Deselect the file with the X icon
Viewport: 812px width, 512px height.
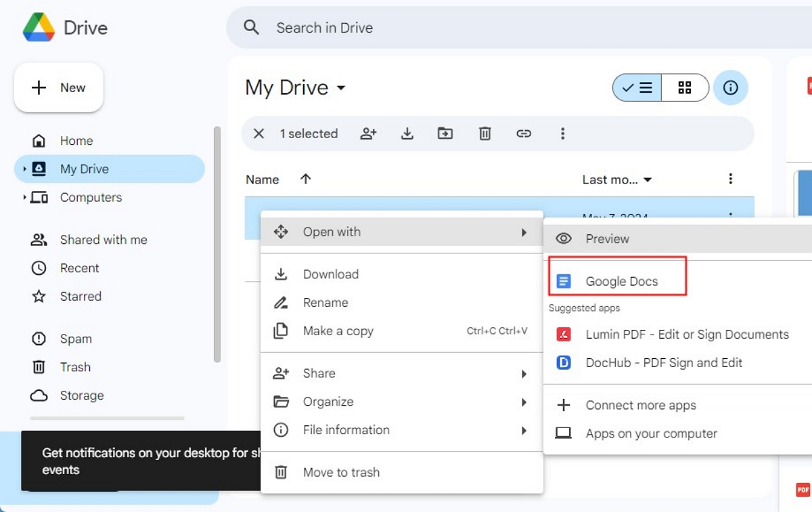click(x=258, y=133)
